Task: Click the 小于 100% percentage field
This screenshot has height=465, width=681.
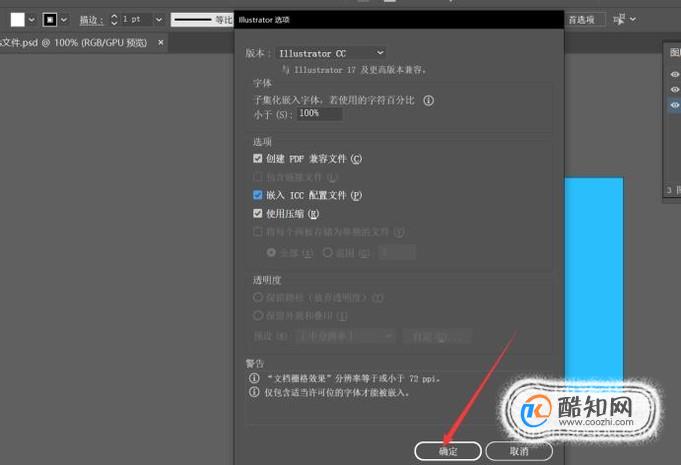Action: pos(320,114)
